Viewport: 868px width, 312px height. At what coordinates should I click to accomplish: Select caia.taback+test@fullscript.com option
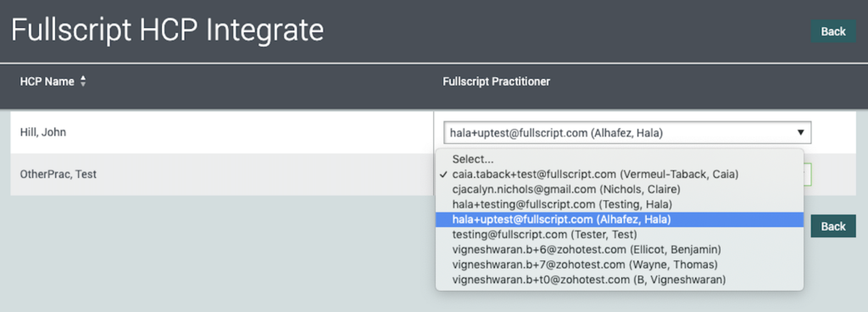point(620,175)
